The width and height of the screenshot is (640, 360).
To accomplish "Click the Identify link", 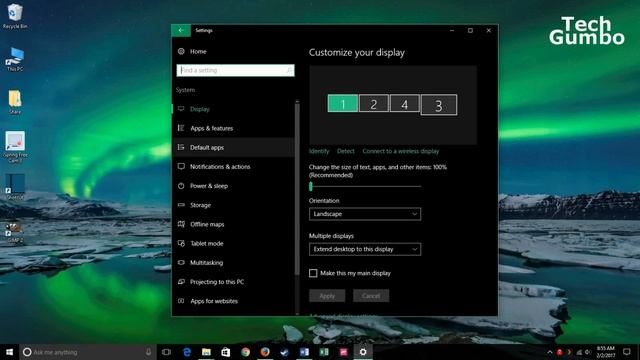I will (x=319, y=151).
